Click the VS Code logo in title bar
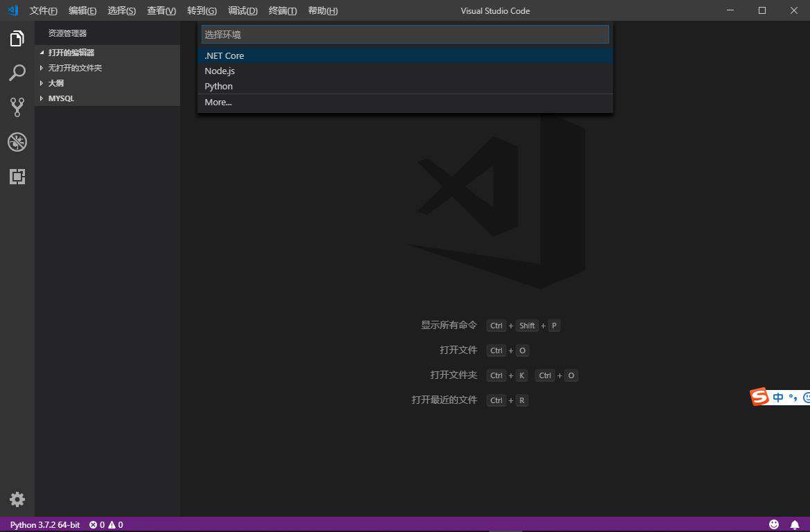 click(x=13, y=10)
